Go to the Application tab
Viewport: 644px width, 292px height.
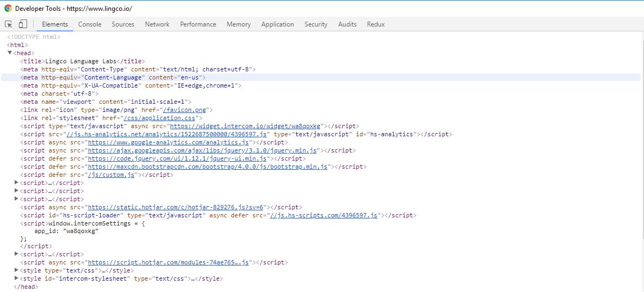click(x=278, y=24)
